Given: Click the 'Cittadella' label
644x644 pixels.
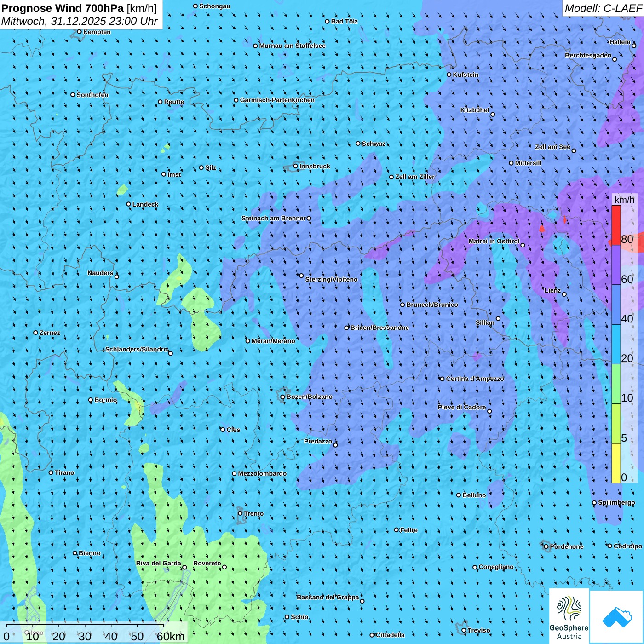Looking at the screenshot, I should click(390, 635).
